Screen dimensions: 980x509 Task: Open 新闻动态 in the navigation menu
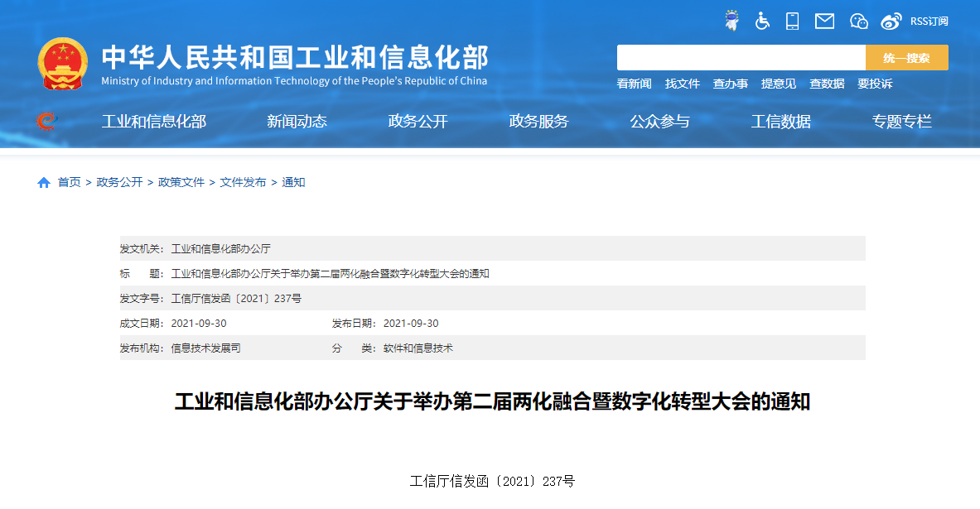(297, 122)
